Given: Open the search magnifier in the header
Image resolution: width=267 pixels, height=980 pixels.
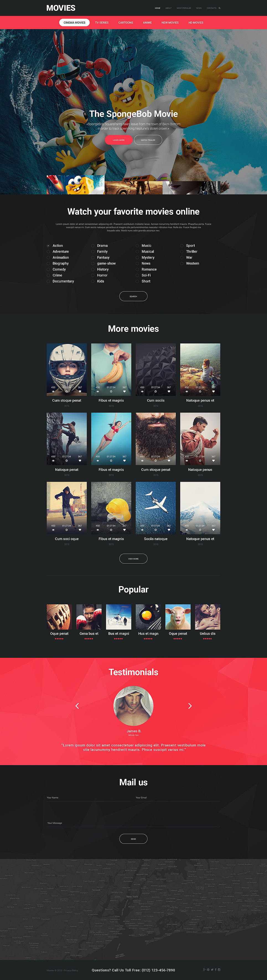Looking at the screenshot, I should (219, 8).
